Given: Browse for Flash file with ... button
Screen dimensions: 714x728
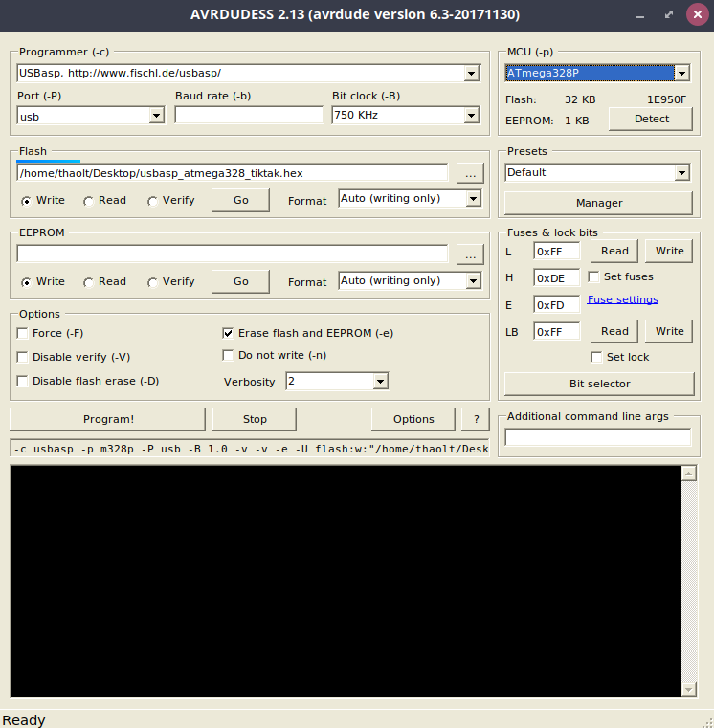Looking at the screenshot, I should point(470,174).
